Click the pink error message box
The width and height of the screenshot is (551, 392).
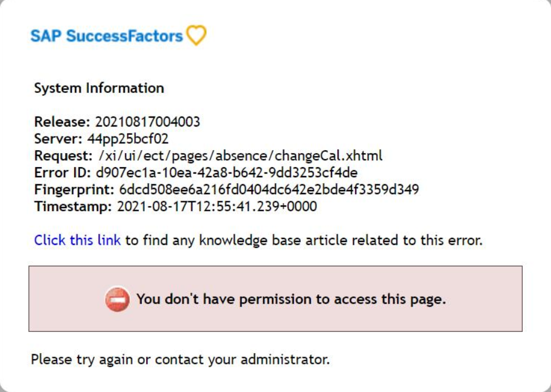click(x=275, y=298)
